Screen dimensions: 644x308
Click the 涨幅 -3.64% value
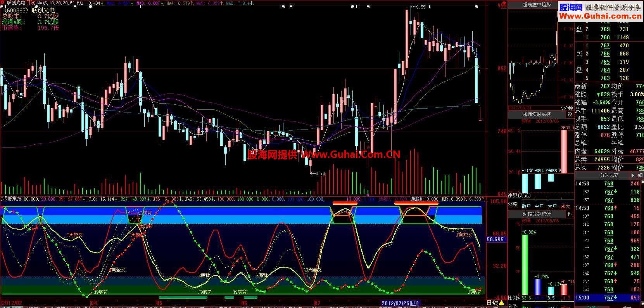601,102
